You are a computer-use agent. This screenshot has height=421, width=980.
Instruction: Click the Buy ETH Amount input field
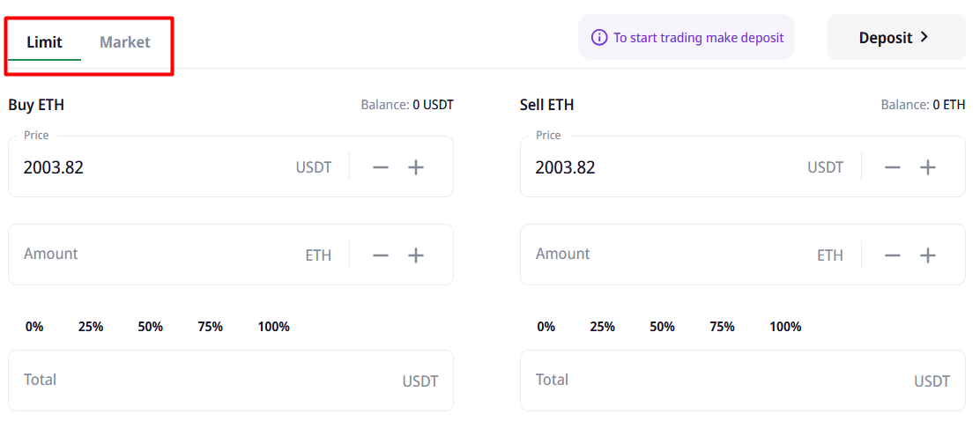click(159, 255)
